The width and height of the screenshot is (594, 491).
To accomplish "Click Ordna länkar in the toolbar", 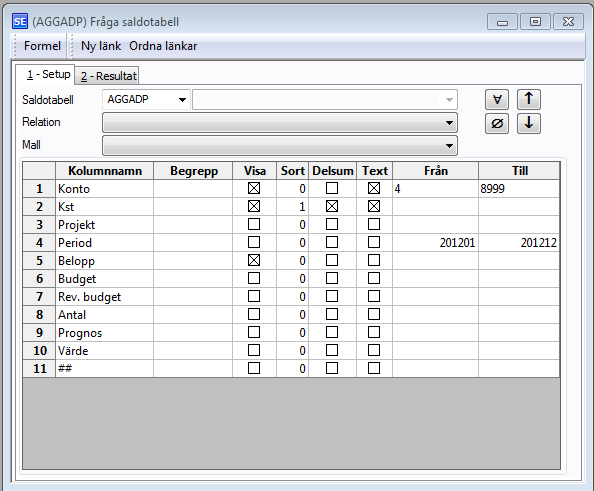I will click(x=163, y=46).
